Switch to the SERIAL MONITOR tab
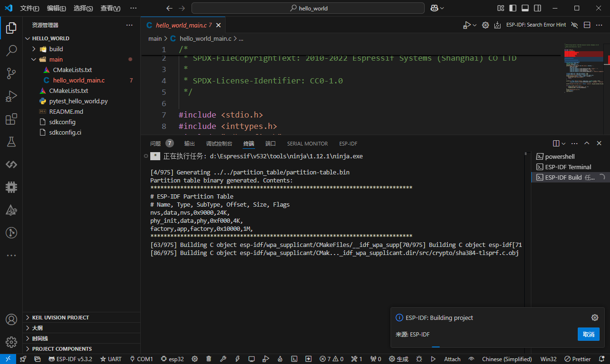 (307, 144)
